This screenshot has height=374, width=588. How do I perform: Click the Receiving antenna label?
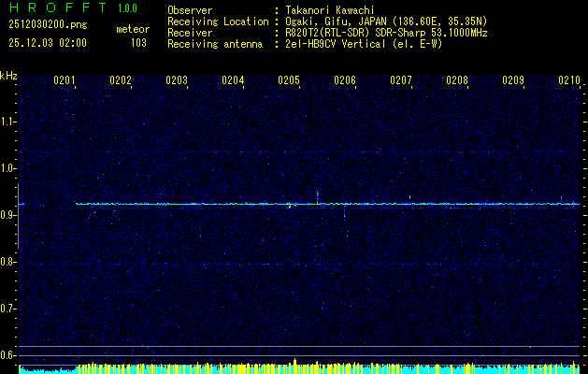click(215, 44)
